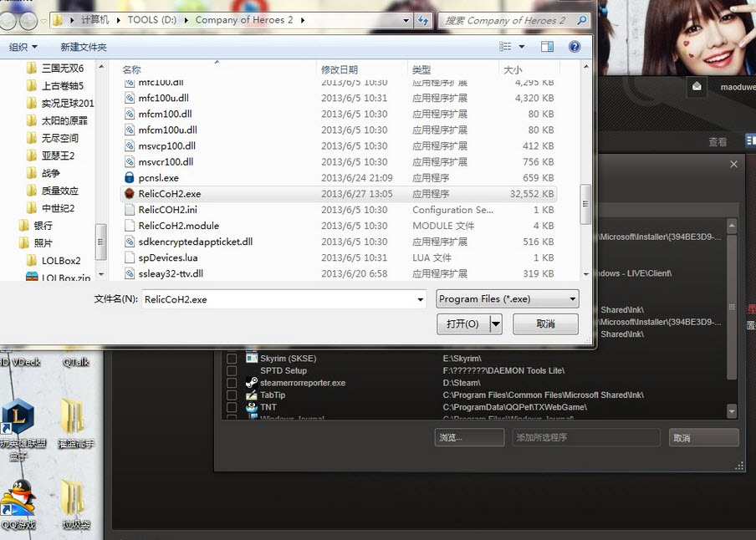The image size is (756, 540).
Task: Click the refresh address bar icon
Action: click(x=423, y=20)
